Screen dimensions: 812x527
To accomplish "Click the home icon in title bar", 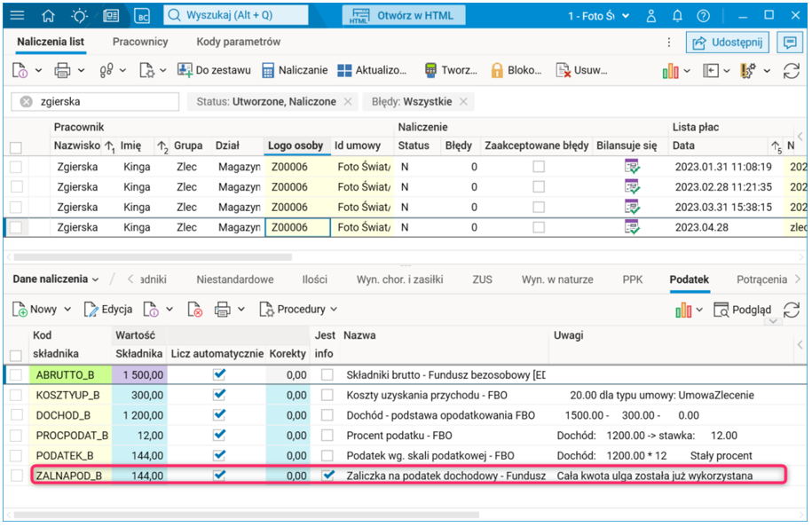I will pos(48,15).
